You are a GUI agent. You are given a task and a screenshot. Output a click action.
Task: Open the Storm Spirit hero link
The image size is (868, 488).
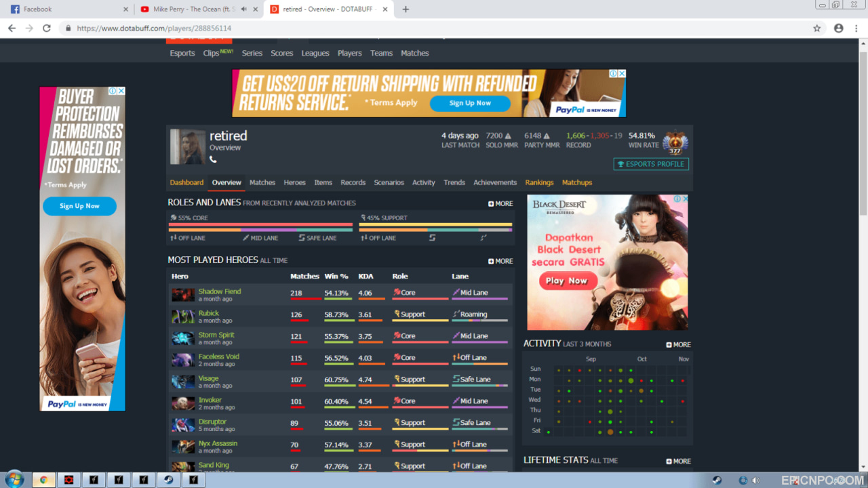pos(216,335)
